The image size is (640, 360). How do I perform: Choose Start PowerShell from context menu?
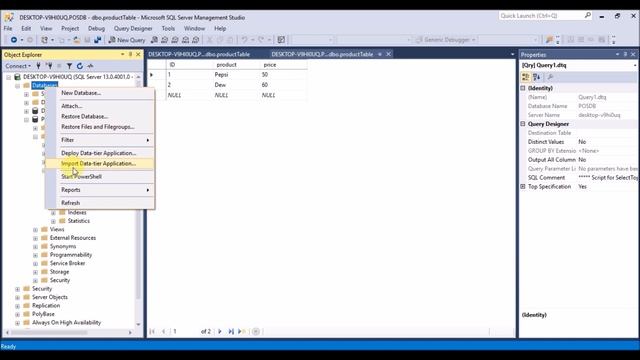[x=100, y=177]
